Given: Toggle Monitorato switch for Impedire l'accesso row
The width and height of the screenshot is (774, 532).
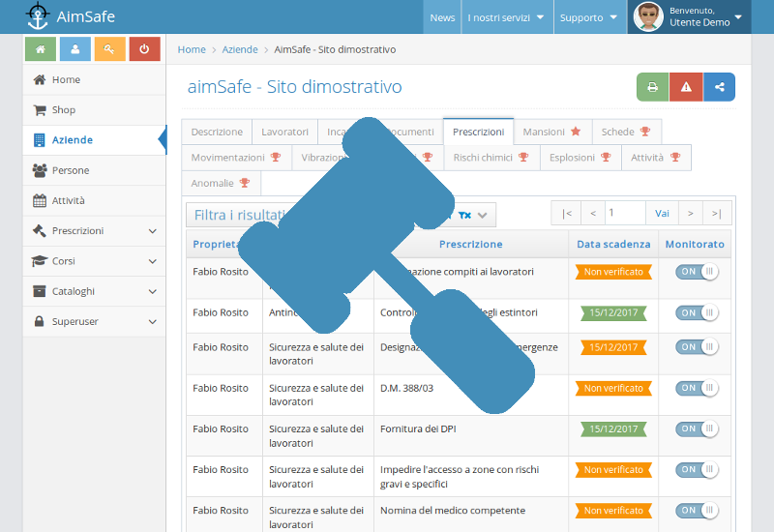Looking at the screenshot, I should pyautogui.click(x=697, y=470).
